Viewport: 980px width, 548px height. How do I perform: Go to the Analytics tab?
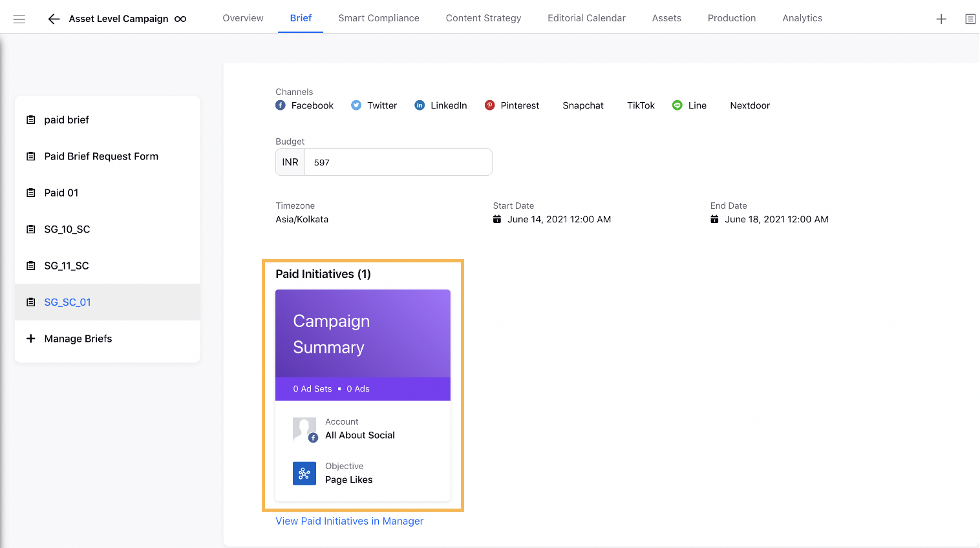pyautogui.click(x=802, y=18)
